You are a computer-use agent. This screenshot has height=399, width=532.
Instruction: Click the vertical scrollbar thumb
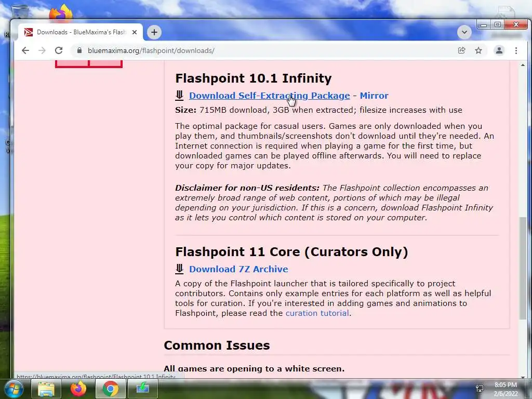tap(523, 268)
